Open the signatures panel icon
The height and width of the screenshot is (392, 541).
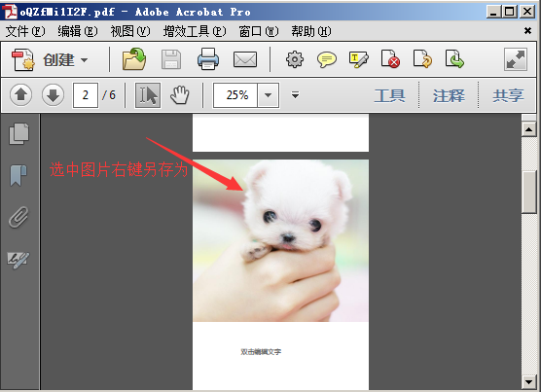[18, 260]
